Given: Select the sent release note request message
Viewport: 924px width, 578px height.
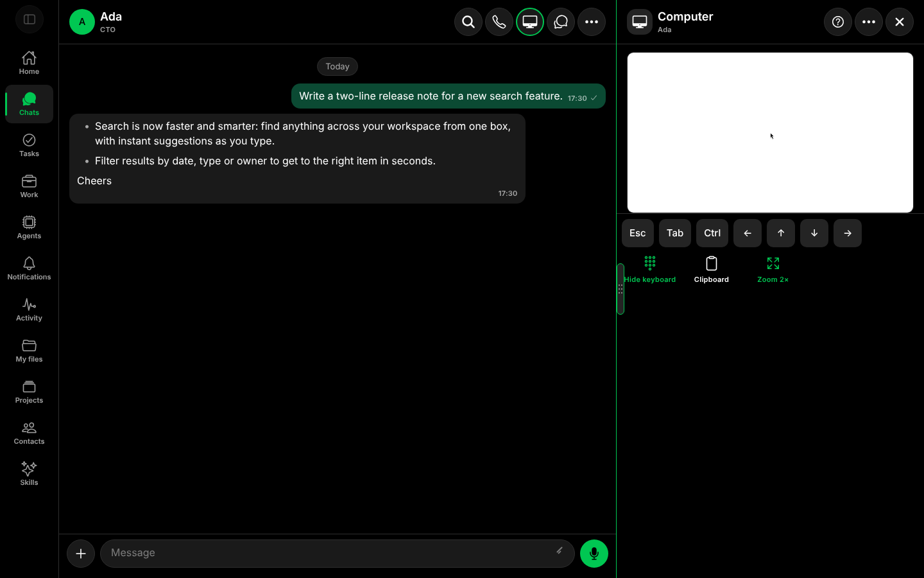Looking at the screenshot, I should click(449, 96).
